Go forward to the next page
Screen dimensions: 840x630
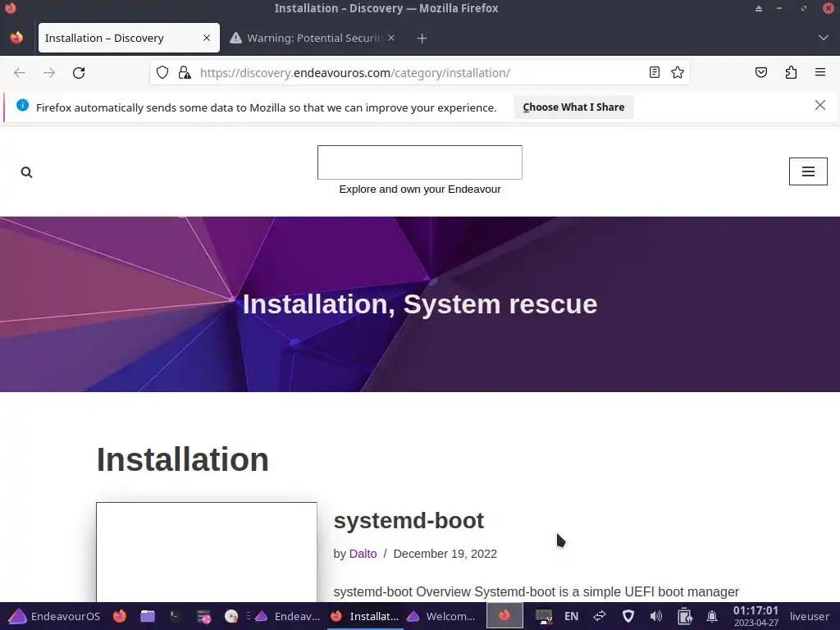click(48, 73)
